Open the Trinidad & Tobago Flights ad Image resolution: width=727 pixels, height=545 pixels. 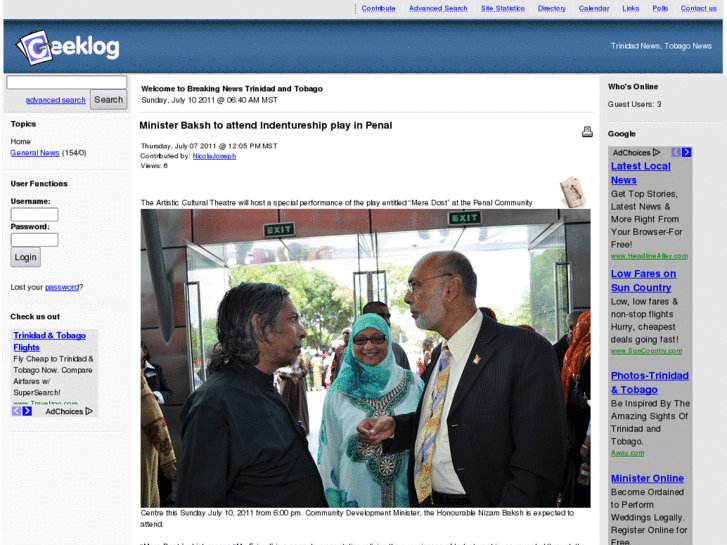50,341
